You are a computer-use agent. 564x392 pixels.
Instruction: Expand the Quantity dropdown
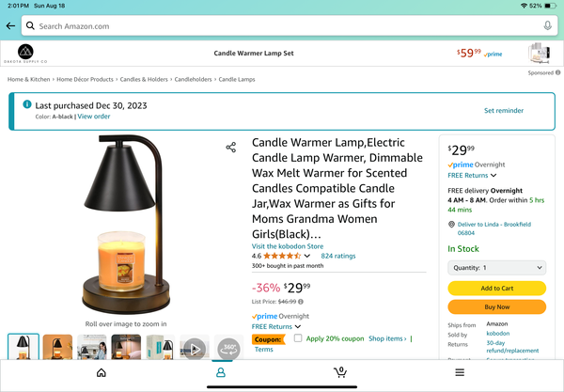click(x=496, y=268)
